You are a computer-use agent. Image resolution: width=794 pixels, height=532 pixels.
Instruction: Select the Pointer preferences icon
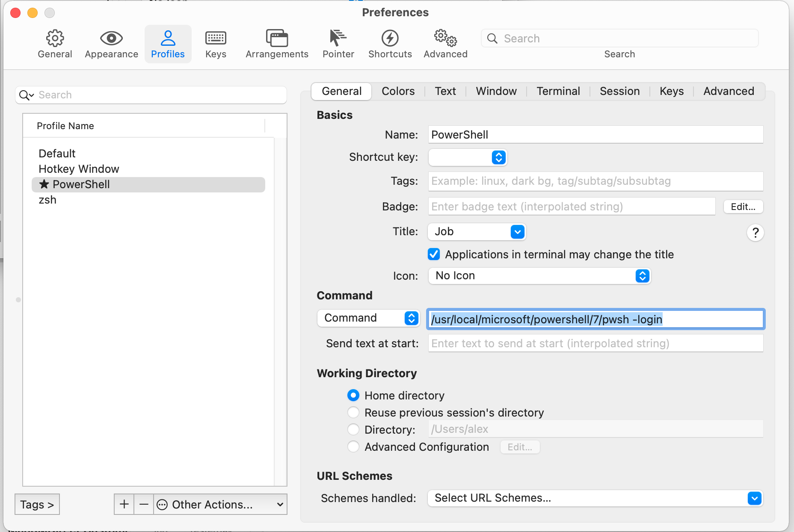pyautogui.click(x=338, y=43)
